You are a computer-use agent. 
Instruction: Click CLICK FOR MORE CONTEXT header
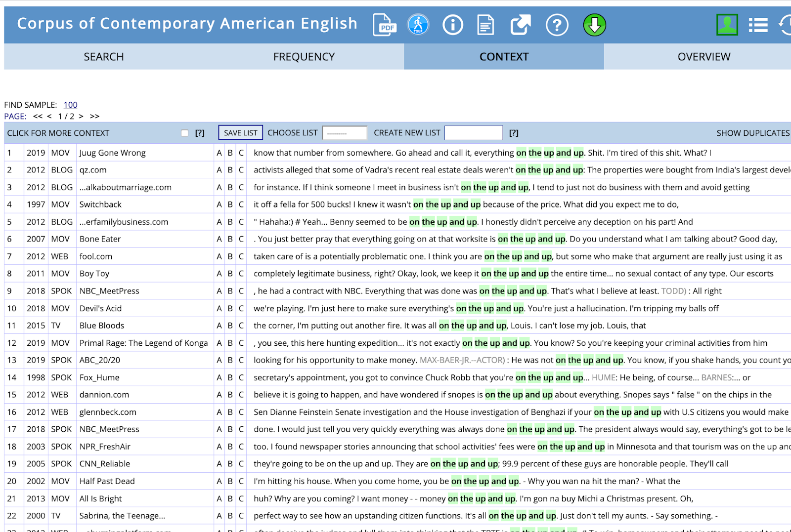click(x=58, y=133)
